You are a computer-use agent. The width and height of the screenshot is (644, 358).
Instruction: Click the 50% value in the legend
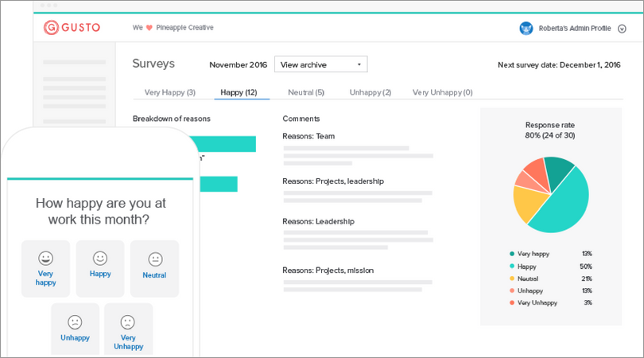[x=586, y=267]
